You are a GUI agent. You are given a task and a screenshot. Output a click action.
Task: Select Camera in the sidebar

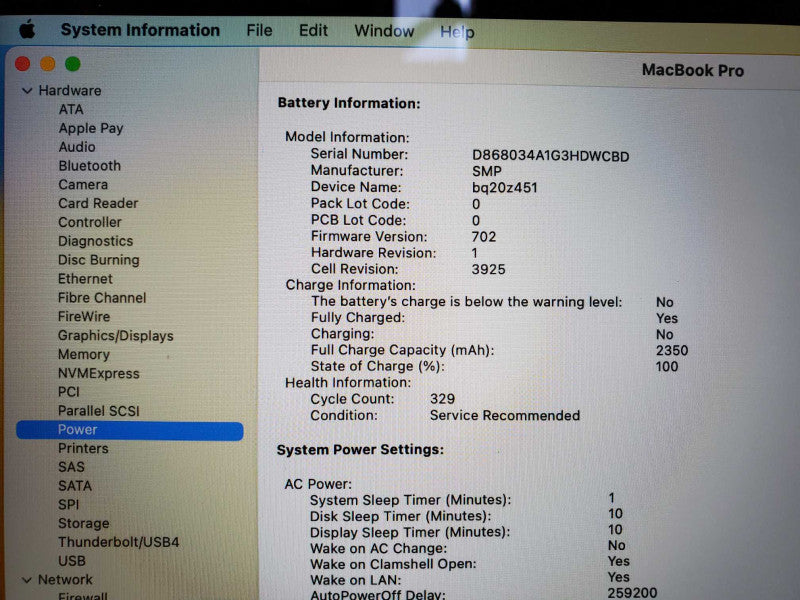click(83, 185)
